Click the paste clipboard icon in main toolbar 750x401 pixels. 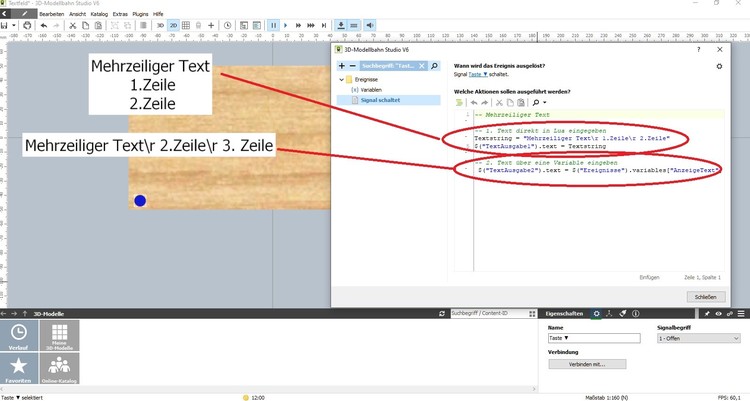98,25
